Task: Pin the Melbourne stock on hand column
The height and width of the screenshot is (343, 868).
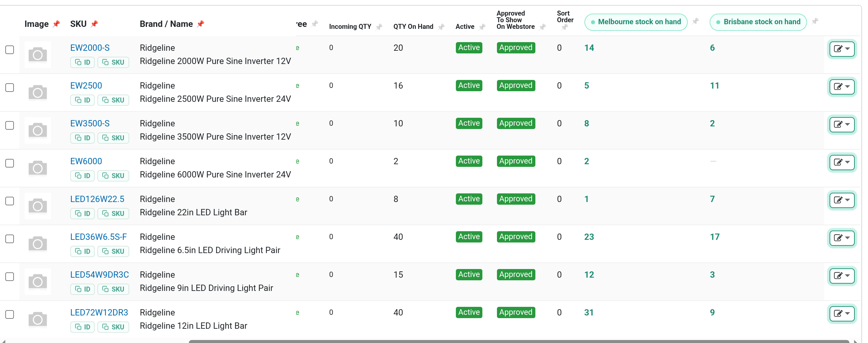Action: (x=695, y=21)
